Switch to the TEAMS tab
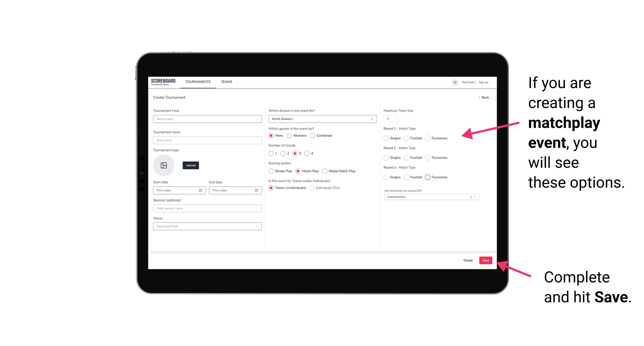Viewport: 644px width, 346px height. point(226,82)
